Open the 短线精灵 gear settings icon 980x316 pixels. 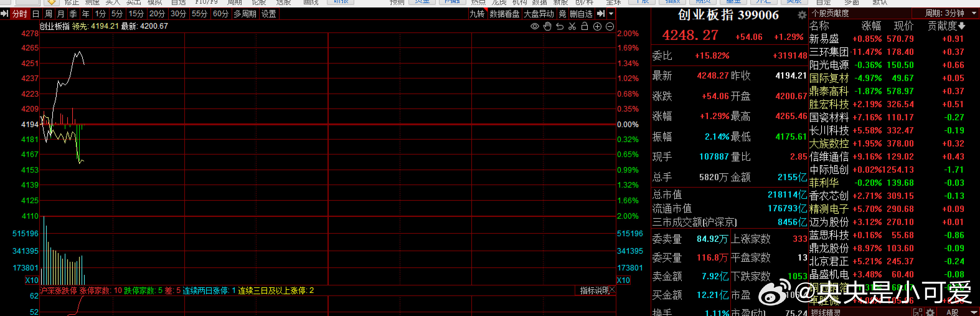point(930,312)
